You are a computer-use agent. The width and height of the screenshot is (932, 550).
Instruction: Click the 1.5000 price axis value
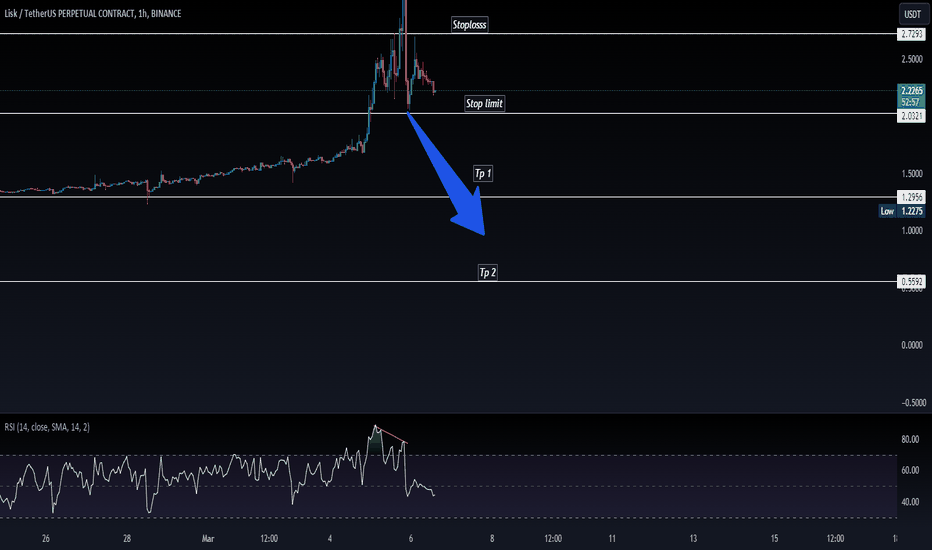point(912,174)
